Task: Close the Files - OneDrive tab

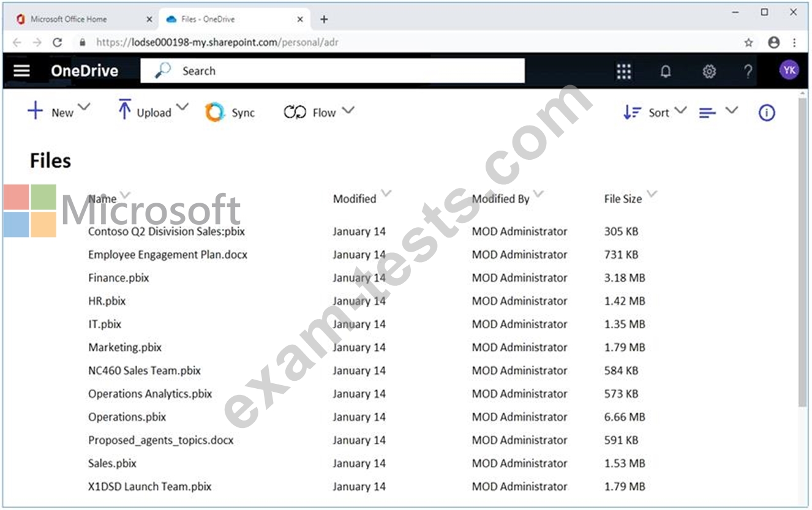Action: [x=300, y=20]
